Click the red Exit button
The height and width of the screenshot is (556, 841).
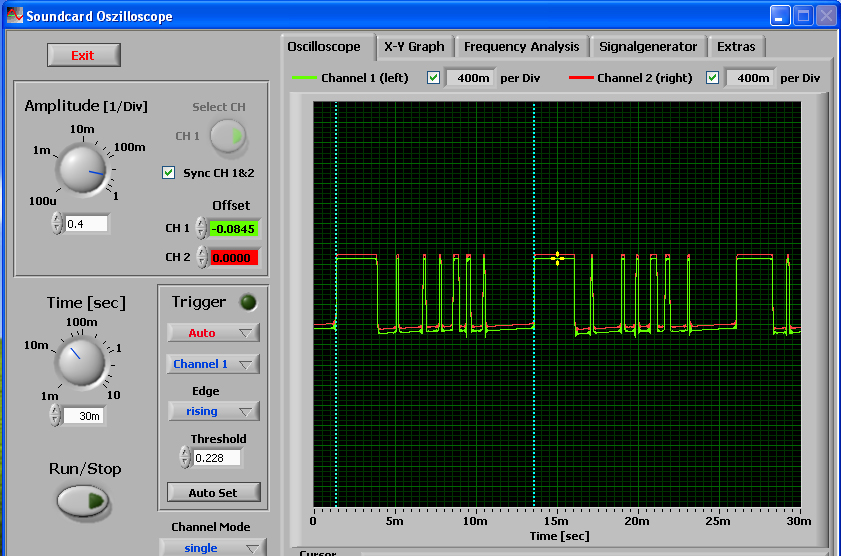[x=84, y=55]
